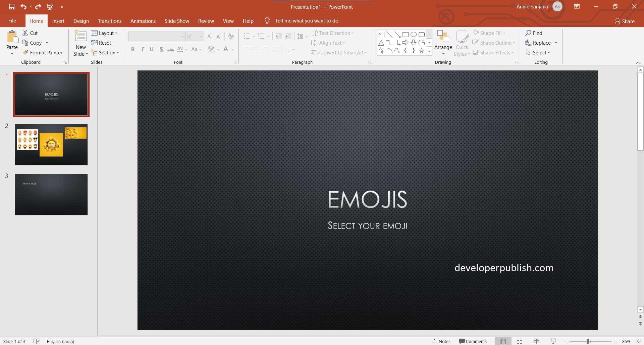This screenshot has height=345, width=644.
Task: Toggle Bold formatting
Action: (133, 49)
